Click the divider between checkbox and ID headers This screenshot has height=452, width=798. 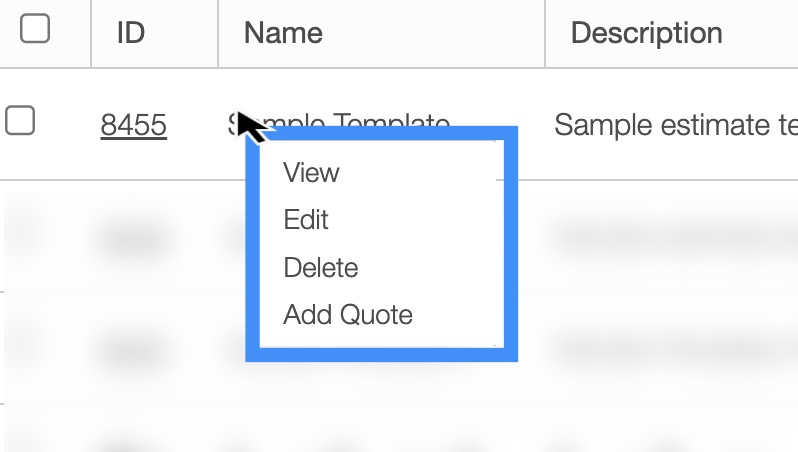click(91, 33)
